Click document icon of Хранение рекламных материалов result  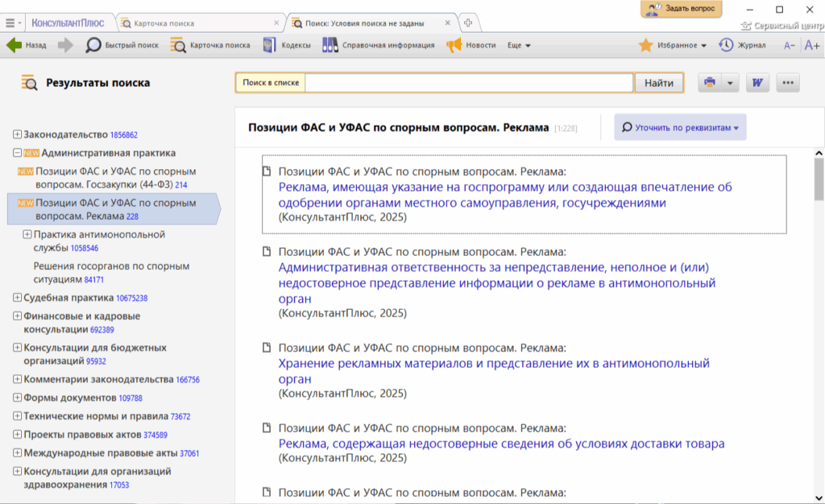[x=267, y=348]
